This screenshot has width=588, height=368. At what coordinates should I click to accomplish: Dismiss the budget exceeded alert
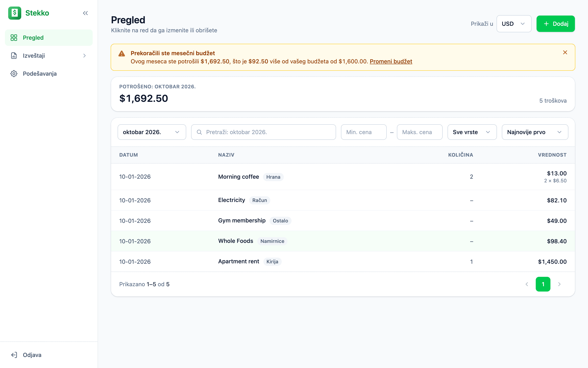tap(565, 52)
